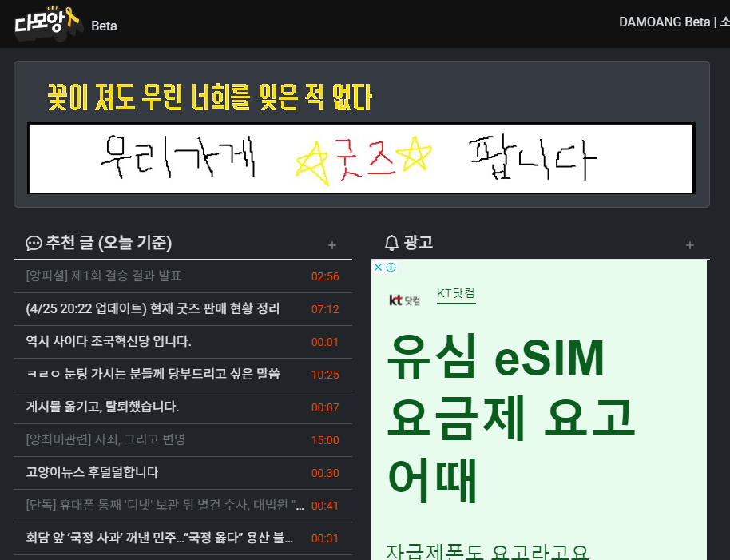The height and width of the screenshot is (560, 730).
Task: Open post 고양이뉴스 후덜덜합니다
Action: click(92, 472)
